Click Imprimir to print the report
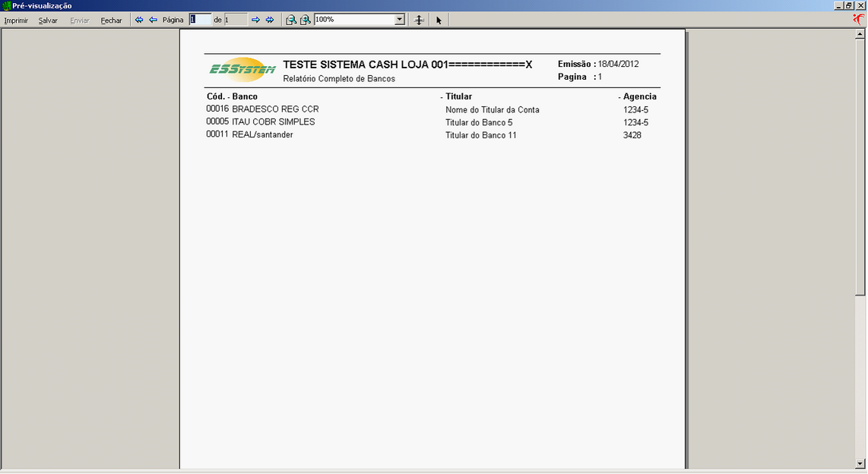This screenshot has width=868, height=474. click(x=16, y=21)
